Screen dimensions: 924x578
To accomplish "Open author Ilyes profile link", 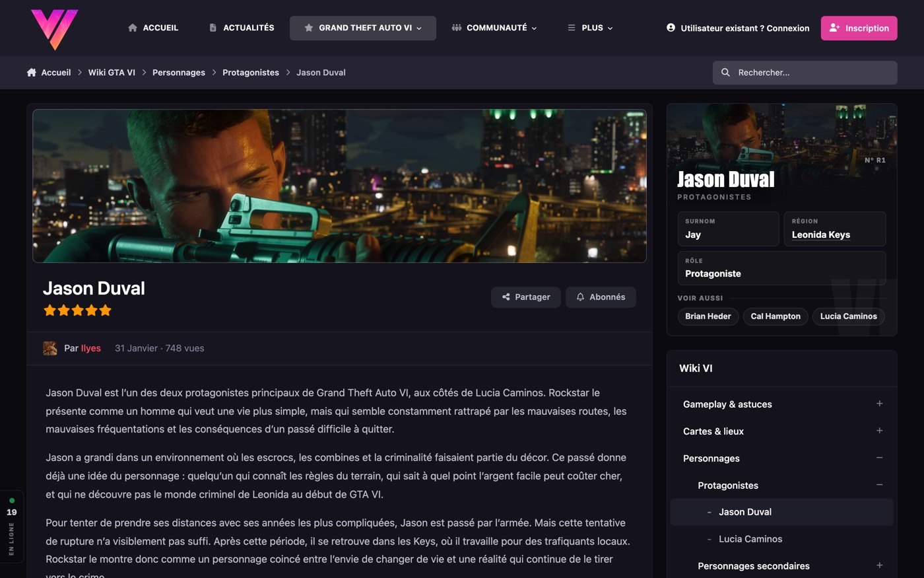I will [91, 348].
